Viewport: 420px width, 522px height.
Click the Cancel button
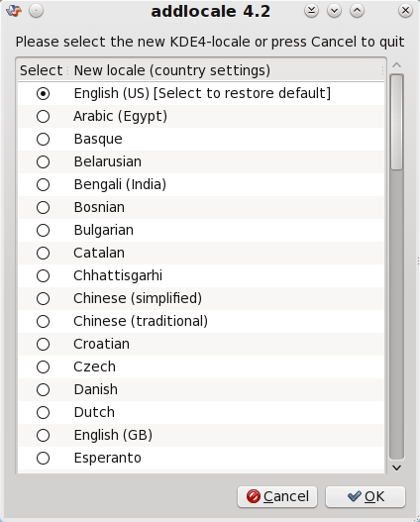pyautogui.click(x=277, y=496)
